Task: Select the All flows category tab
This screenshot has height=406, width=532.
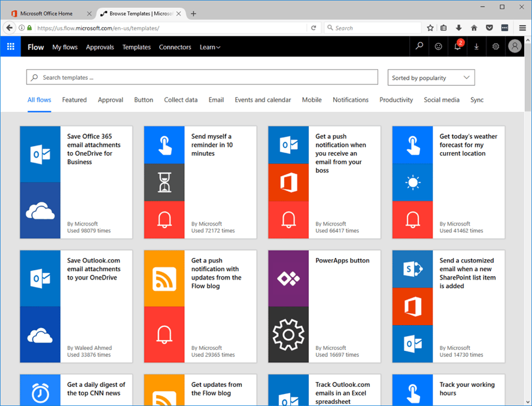Action: pyautogui.click(x=39, y=100)
